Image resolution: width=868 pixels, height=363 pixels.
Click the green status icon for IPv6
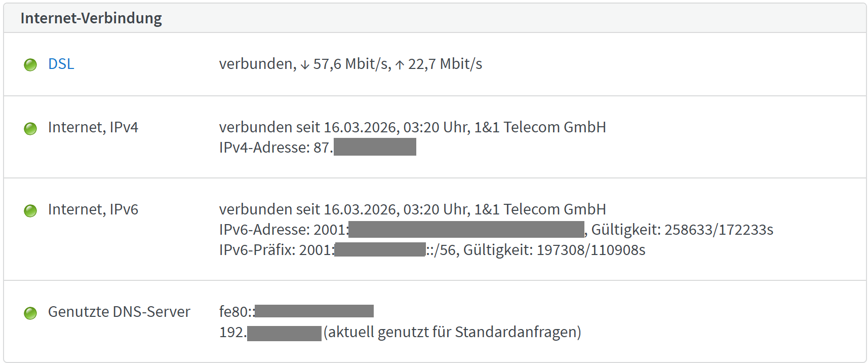pyautogui.click(x=30, y=210)
